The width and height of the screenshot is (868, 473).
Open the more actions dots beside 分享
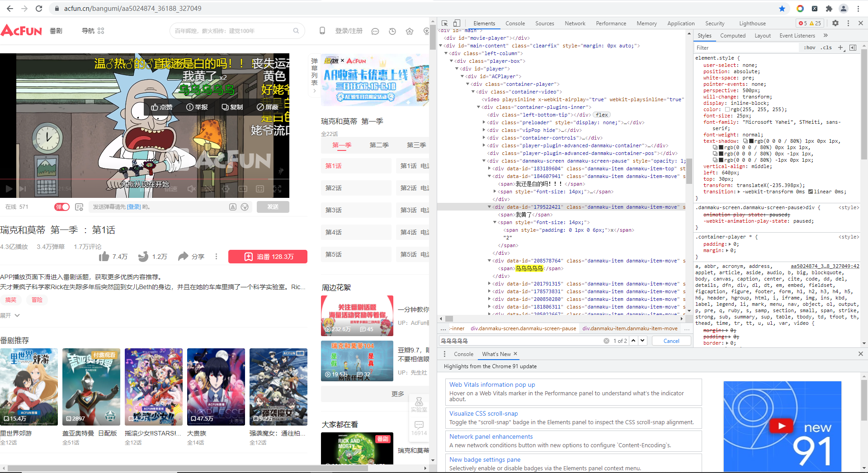(216, 257)
